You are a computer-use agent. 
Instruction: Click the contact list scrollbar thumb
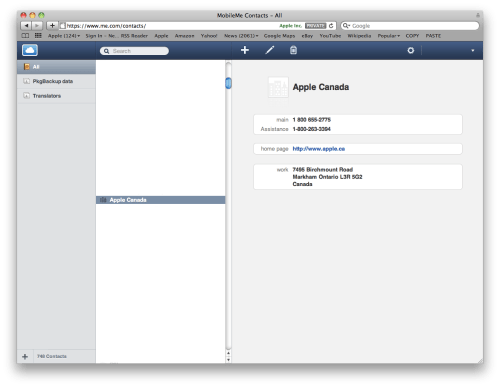pos(229,83)
